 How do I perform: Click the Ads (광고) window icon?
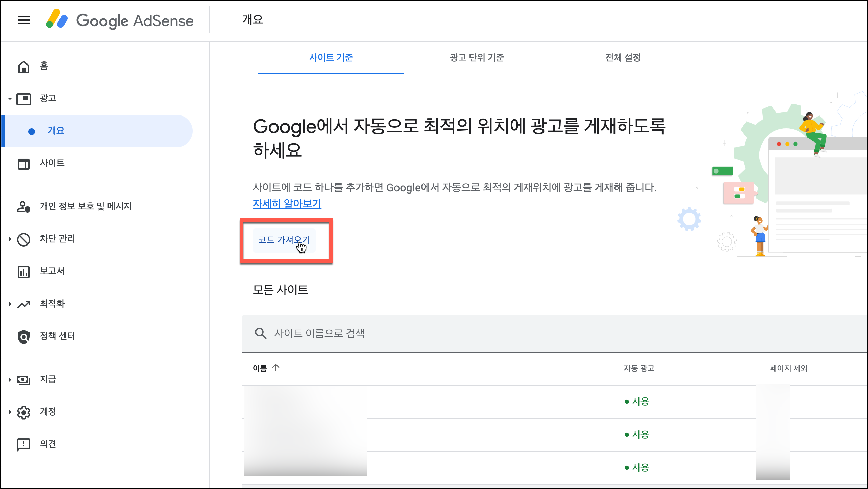24,99
